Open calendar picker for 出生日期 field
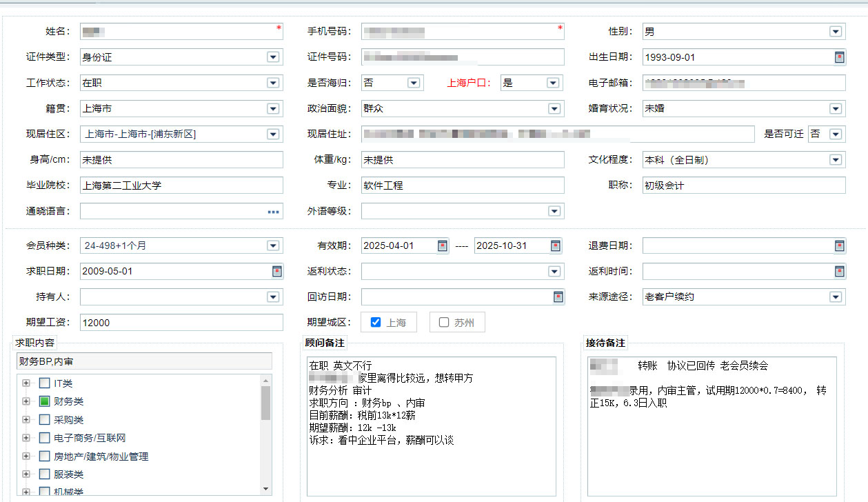Screen dimensions: 868x502 click(839, 57)
